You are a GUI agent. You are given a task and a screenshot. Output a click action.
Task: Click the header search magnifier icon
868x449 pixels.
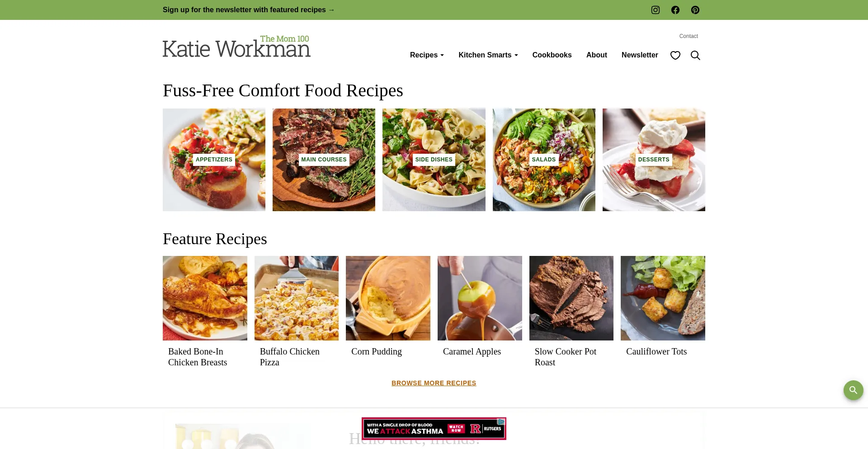point(695,55)
